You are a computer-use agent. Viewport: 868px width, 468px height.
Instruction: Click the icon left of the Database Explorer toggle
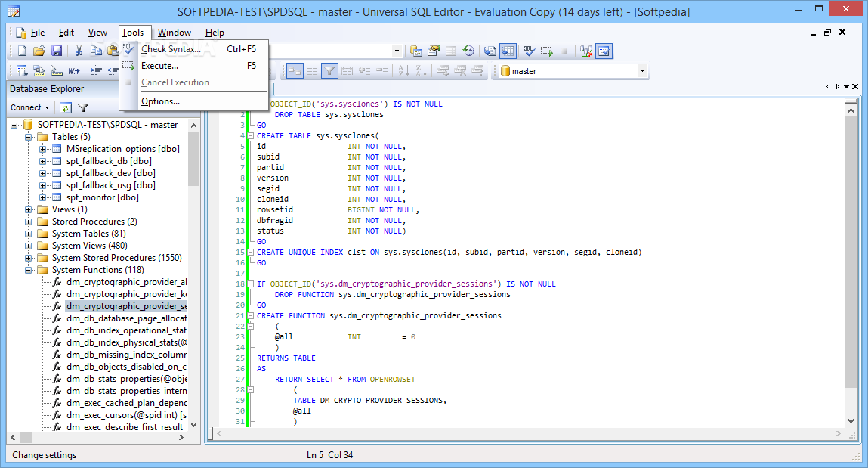coord(490,51)
